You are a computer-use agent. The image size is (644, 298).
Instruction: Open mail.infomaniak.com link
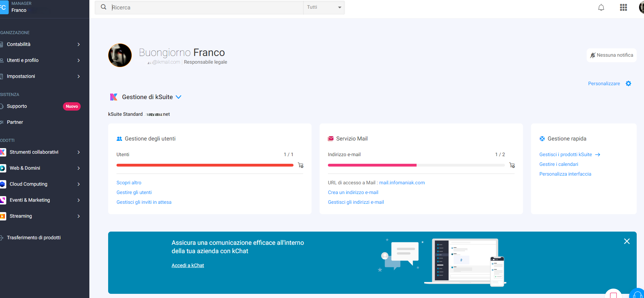pos(402,183)
